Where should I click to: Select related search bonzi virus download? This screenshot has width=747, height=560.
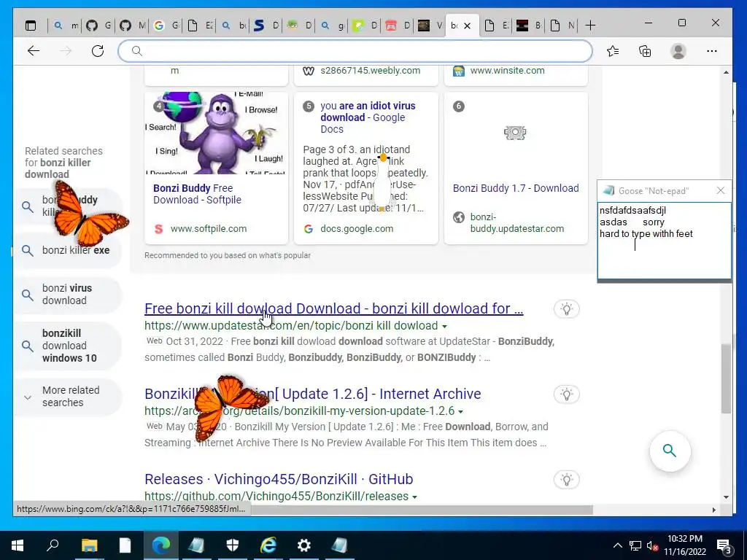coord(68,295)
